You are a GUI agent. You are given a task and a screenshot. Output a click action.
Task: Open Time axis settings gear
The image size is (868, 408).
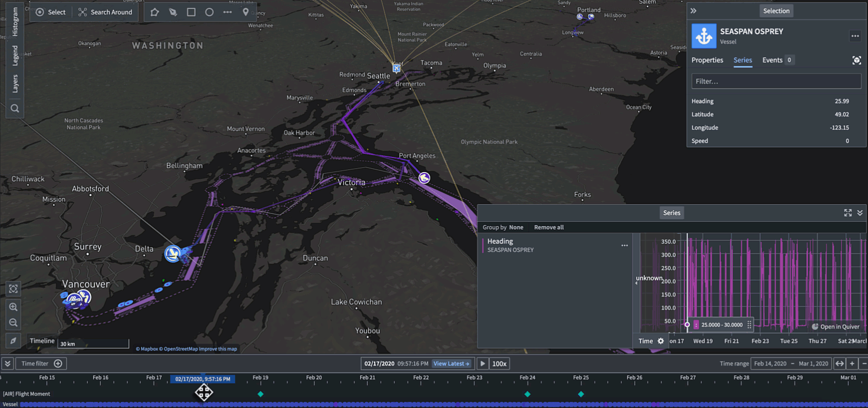661,341
